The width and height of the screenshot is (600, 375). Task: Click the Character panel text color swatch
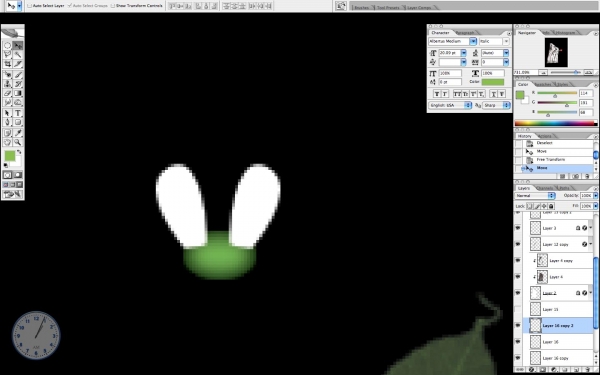pyautogui.click(x=493, y=82)
